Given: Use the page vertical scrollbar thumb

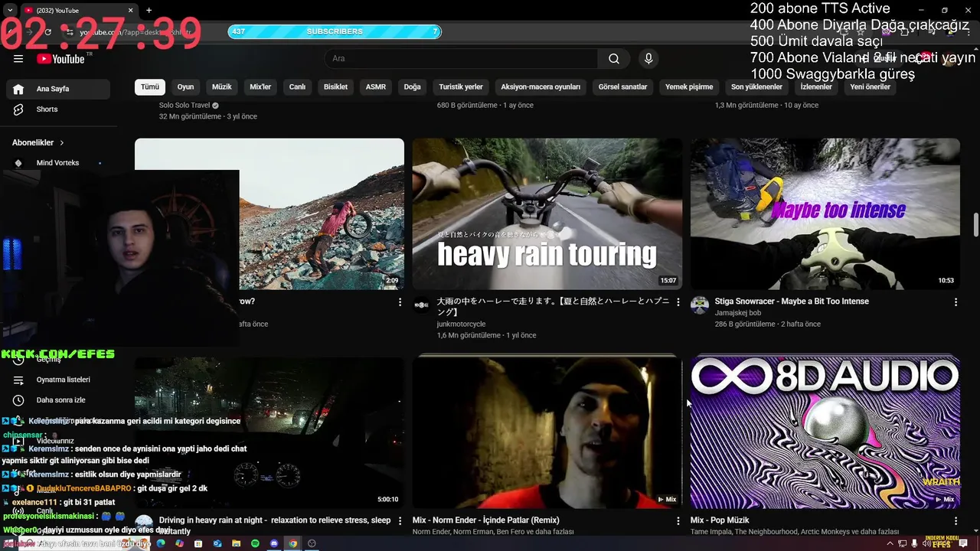Looking at the screenshot, I should point(975,226).
